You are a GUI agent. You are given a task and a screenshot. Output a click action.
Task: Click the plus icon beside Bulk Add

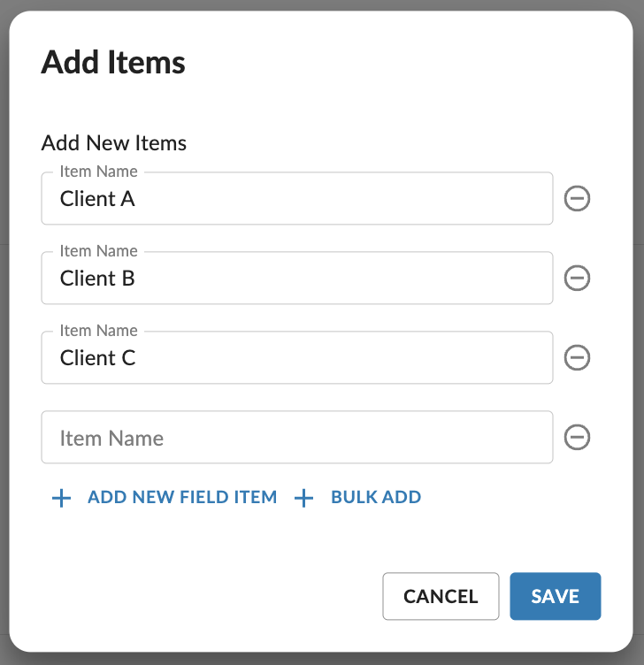tap(303, 498)
